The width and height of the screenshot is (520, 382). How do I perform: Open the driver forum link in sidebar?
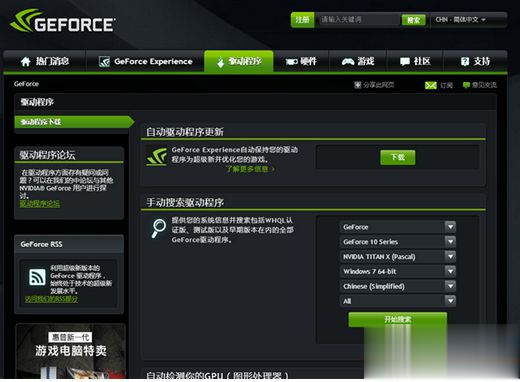[x=40, y=204]
